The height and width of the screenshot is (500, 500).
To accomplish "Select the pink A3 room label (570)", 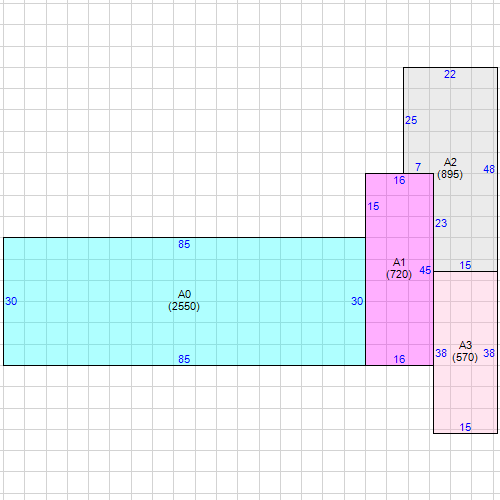I will tap(465, 351).
